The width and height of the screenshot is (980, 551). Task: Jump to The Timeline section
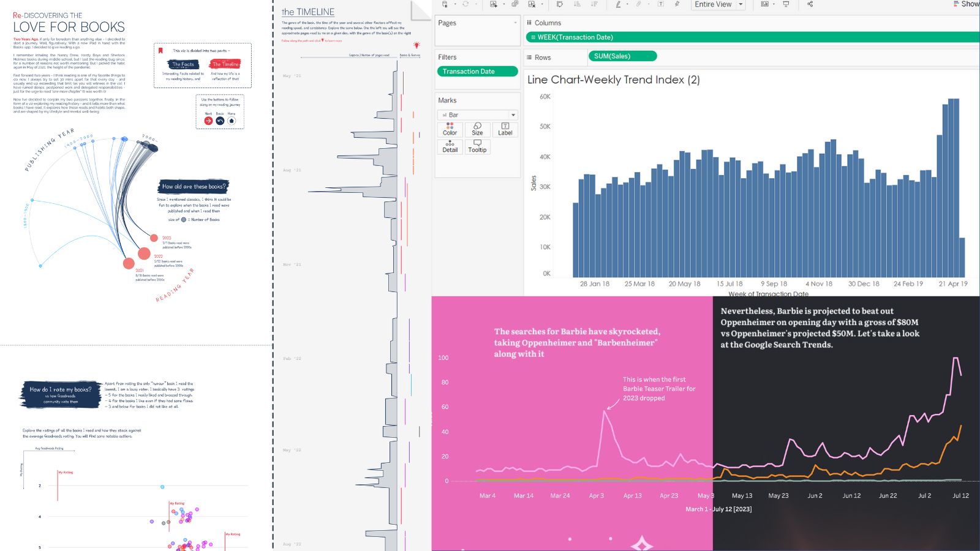tap(225, 64)
